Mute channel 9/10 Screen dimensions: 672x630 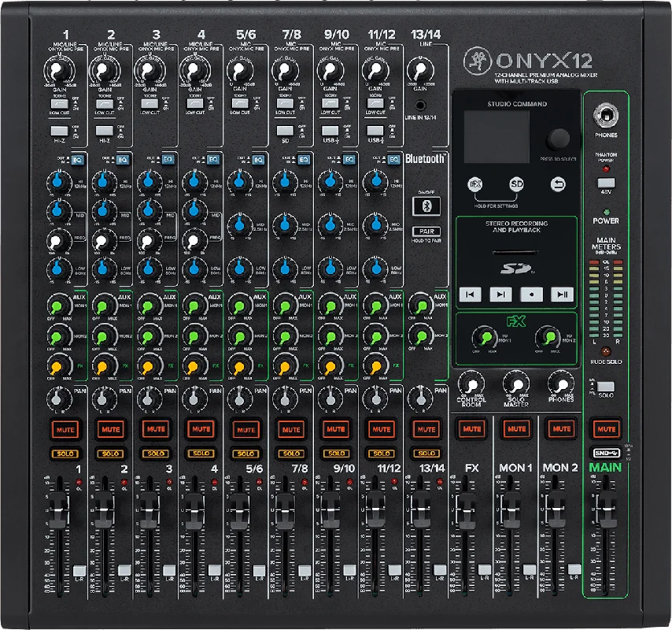pos(336,429)
